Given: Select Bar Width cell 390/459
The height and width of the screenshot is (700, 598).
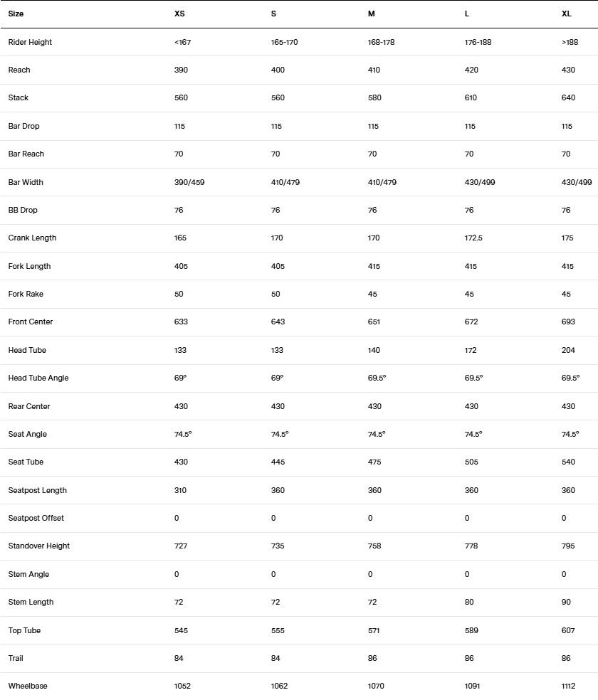Looking at the screenshot, I should (x=189, y=182).
